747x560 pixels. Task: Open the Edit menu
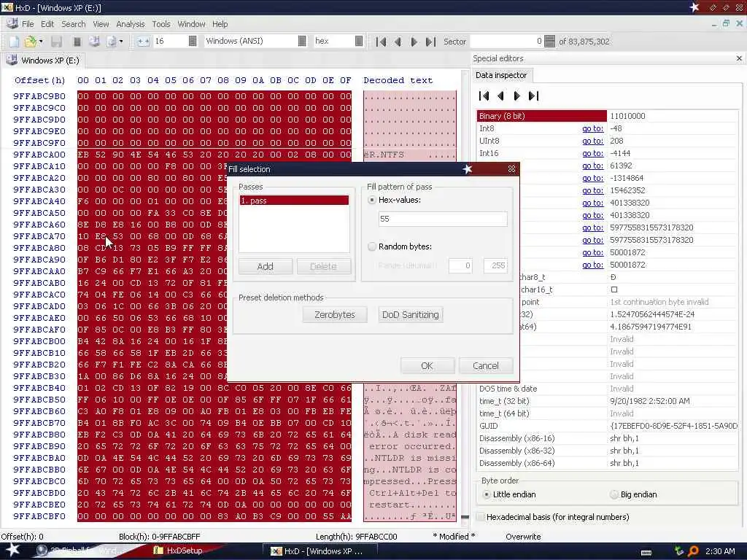click(47, 24)
